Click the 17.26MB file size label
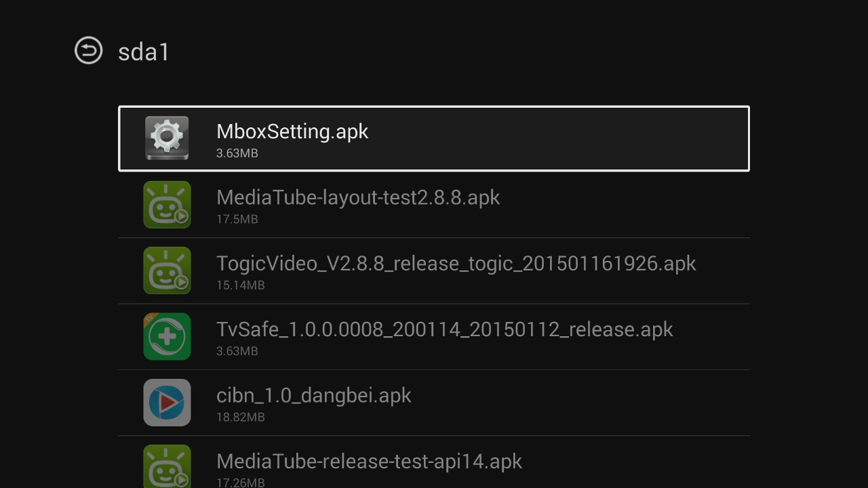The image size is (868, 488). click(x=240, y=482)
